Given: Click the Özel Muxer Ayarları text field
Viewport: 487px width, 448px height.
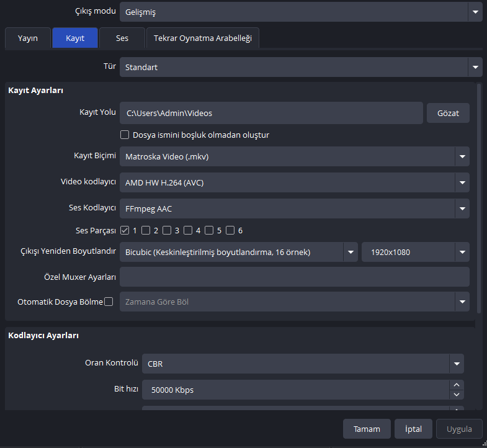Looking at the screenshot, I should point(294,277).
